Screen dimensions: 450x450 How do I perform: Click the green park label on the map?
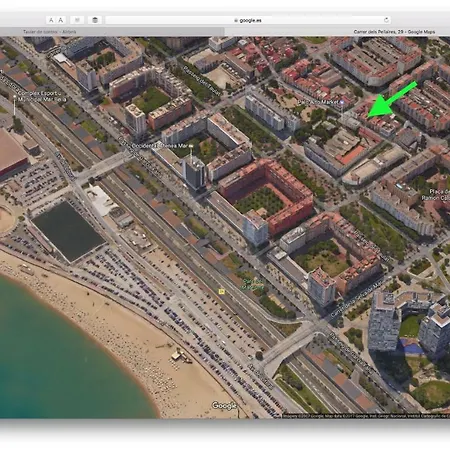click(x=252, y=284)
